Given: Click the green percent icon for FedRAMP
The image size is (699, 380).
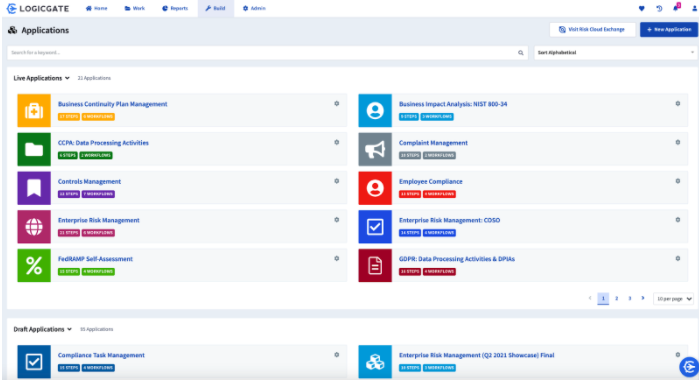Looking at the screenshot, I should tap(34, 266).
